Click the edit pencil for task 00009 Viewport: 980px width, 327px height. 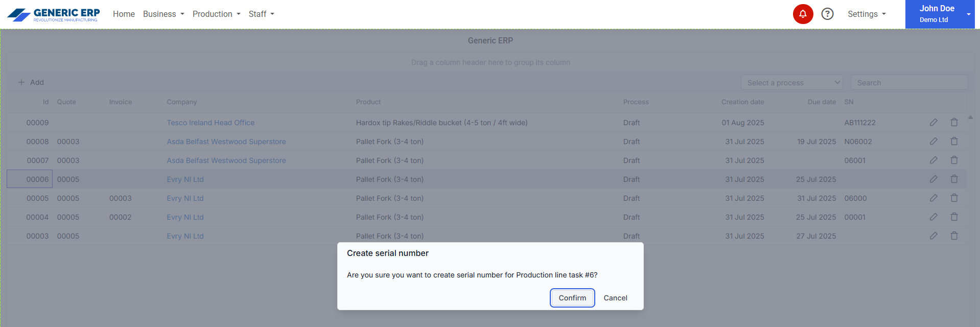934,123
